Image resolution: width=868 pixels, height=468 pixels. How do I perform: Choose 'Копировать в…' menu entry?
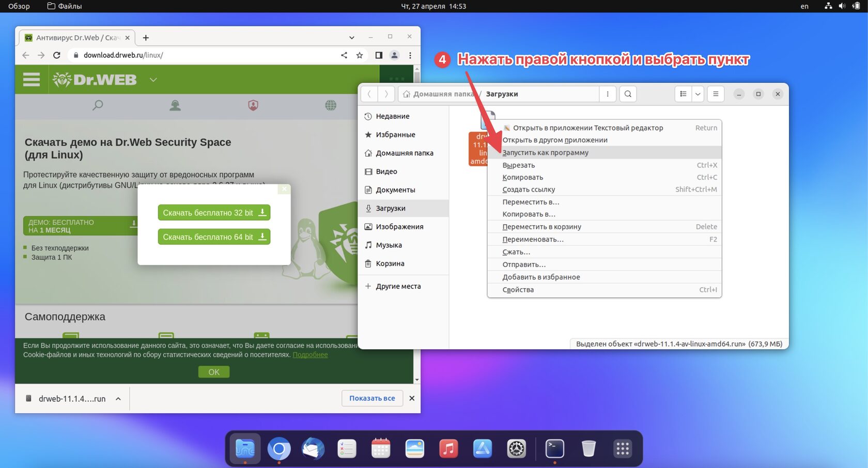click(605, 214)
